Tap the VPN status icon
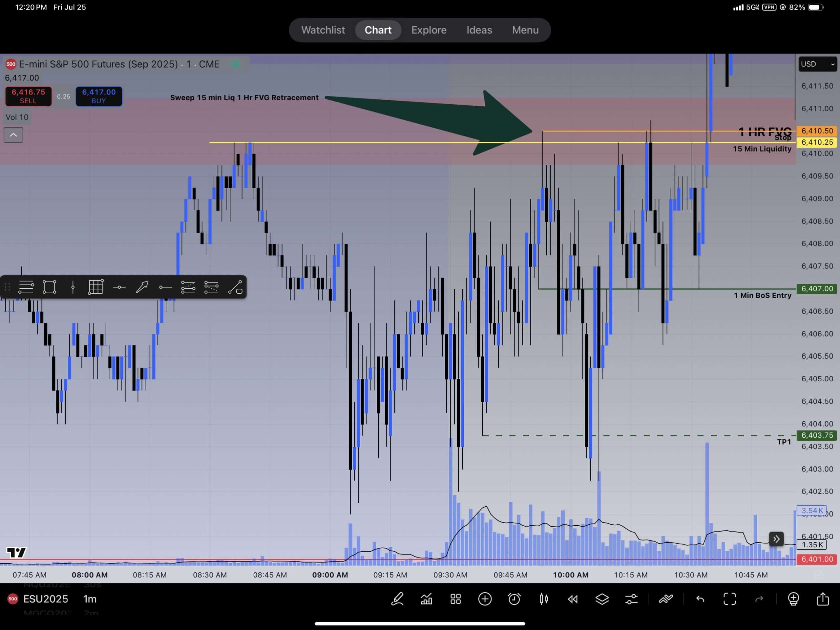This screenshot has width=840, height=630. [x=769, y=7]
